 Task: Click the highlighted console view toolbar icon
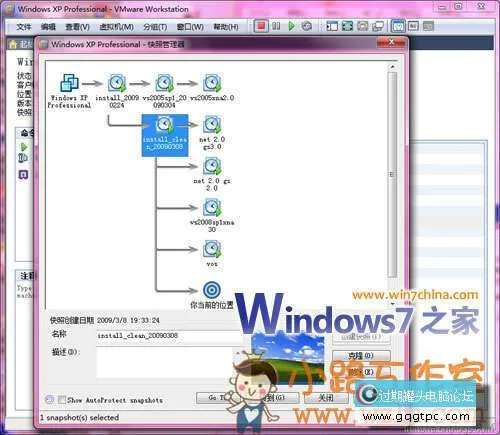[x=398, y=26]
